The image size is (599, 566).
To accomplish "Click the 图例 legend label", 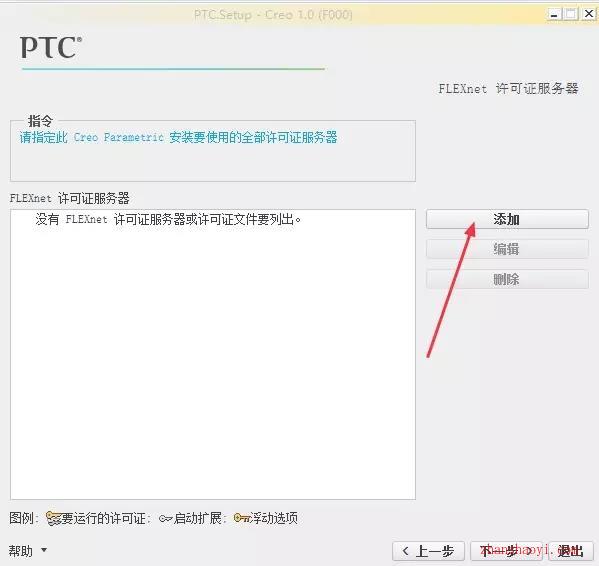I will [x=24, y=518].
